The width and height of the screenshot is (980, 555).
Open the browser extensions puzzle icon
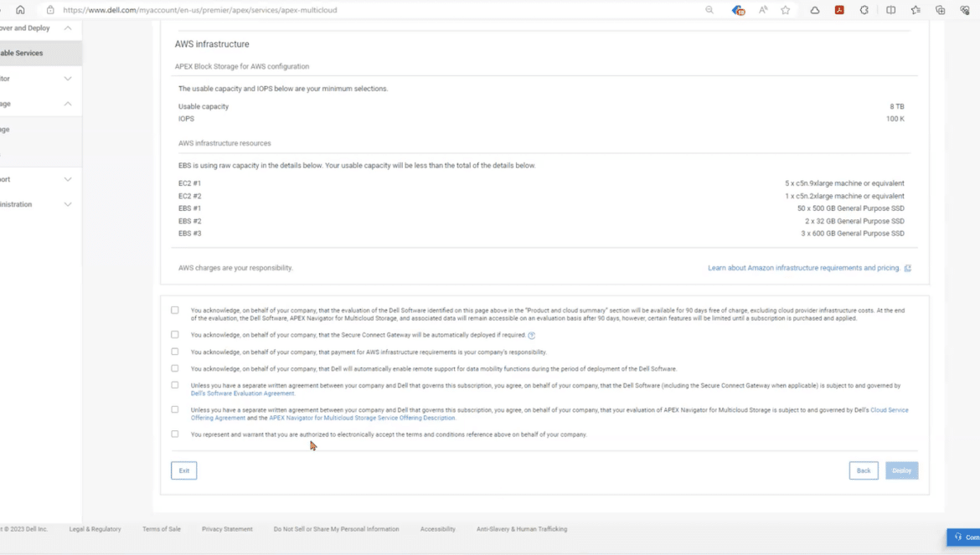[864, 10]
